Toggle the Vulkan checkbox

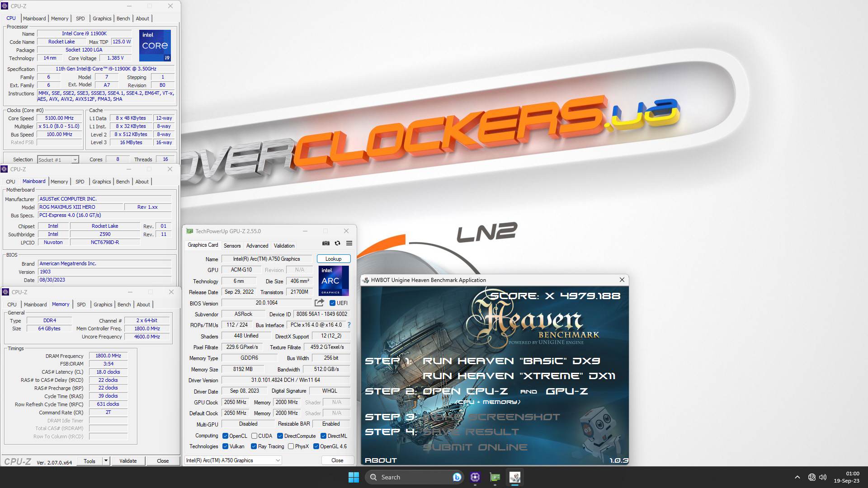click(225, 446)
